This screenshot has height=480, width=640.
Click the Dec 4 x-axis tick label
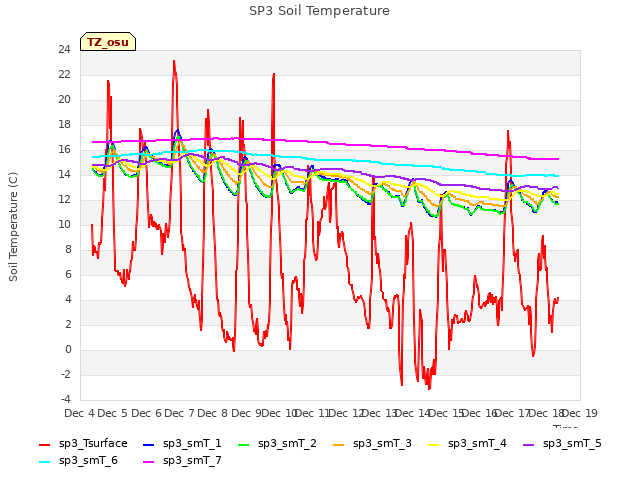79,413
